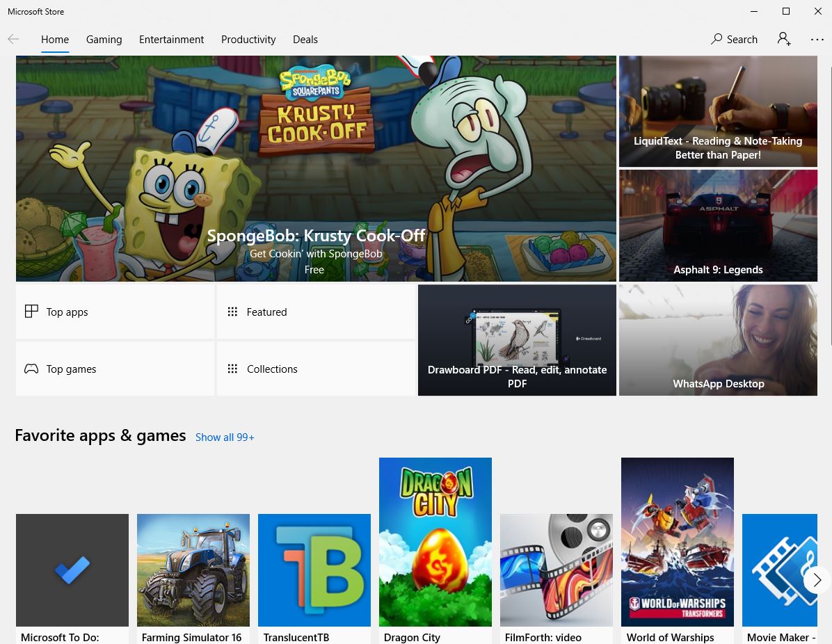Click the Collections dots icon

coord(232,368)
